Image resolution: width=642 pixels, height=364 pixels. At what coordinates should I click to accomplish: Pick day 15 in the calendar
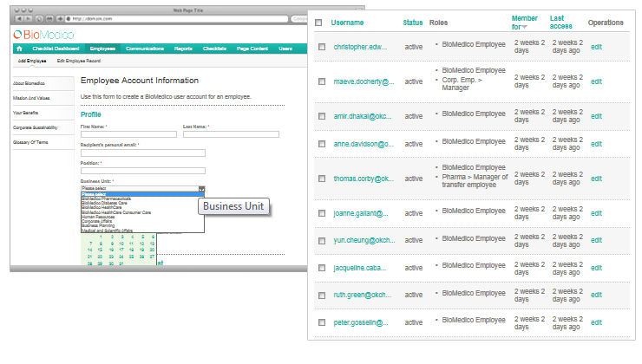[x=101, y=250]
